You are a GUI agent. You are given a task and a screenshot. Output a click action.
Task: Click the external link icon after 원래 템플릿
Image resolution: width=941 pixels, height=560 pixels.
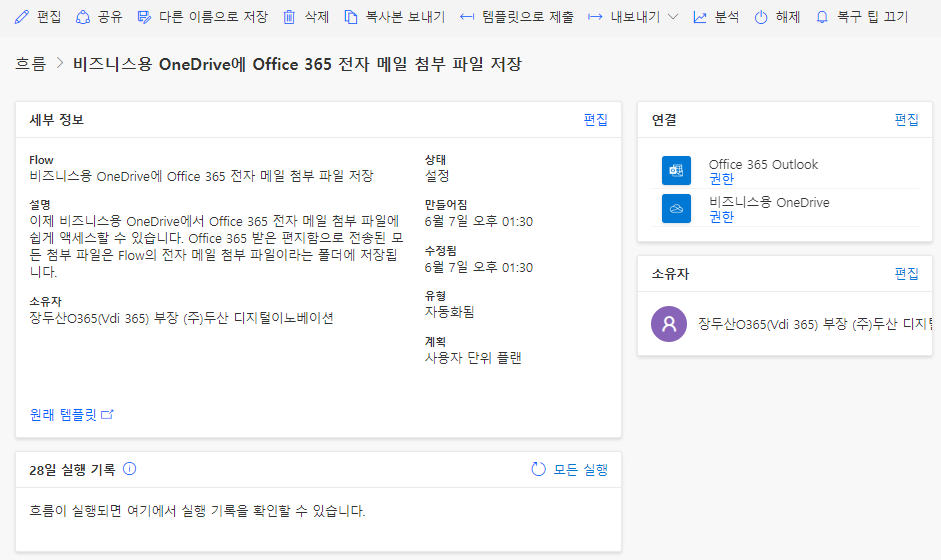pos(107,415)
